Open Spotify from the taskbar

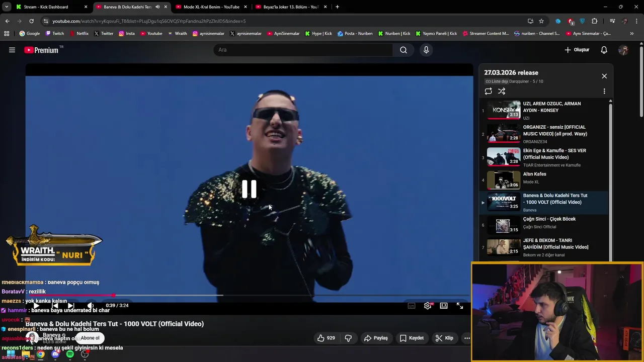point(70,354)
